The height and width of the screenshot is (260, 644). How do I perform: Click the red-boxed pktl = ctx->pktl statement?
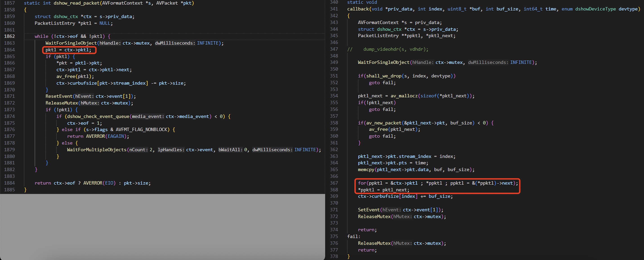[x=69, y=50]
